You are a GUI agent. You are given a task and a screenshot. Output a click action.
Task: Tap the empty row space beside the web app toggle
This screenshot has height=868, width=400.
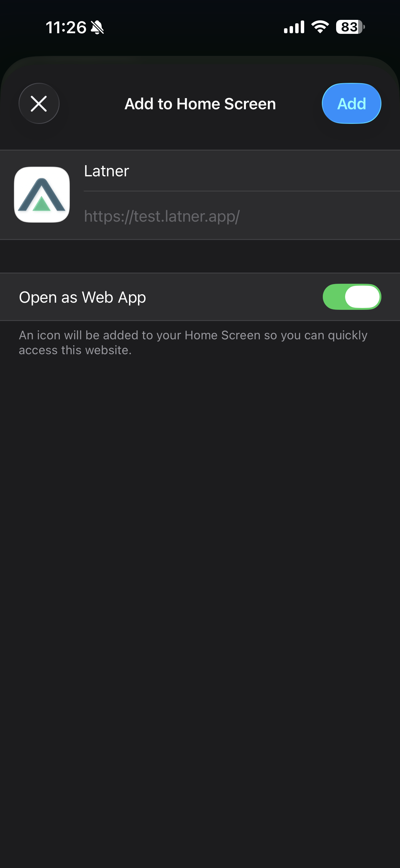[234, 297]
